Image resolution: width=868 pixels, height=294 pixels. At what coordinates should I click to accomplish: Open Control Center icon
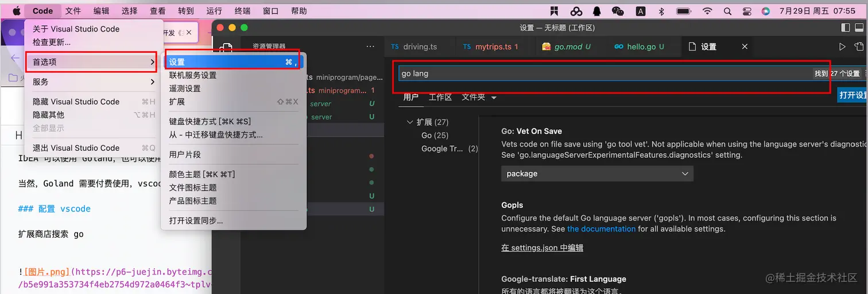[x=746, y=11]
